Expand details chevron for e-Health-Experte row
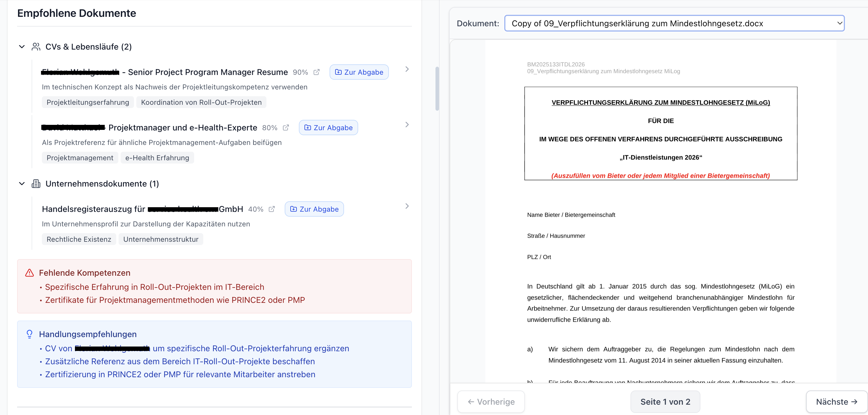Viewport: 868px width, 415px height. (407, 124)
